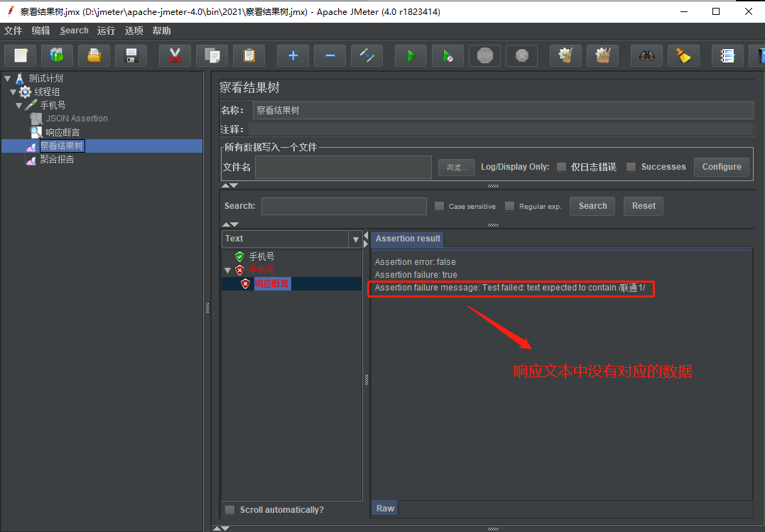This screenshot has width=765, height=532.
Task: Click the Search button
Action: point(592,206)
